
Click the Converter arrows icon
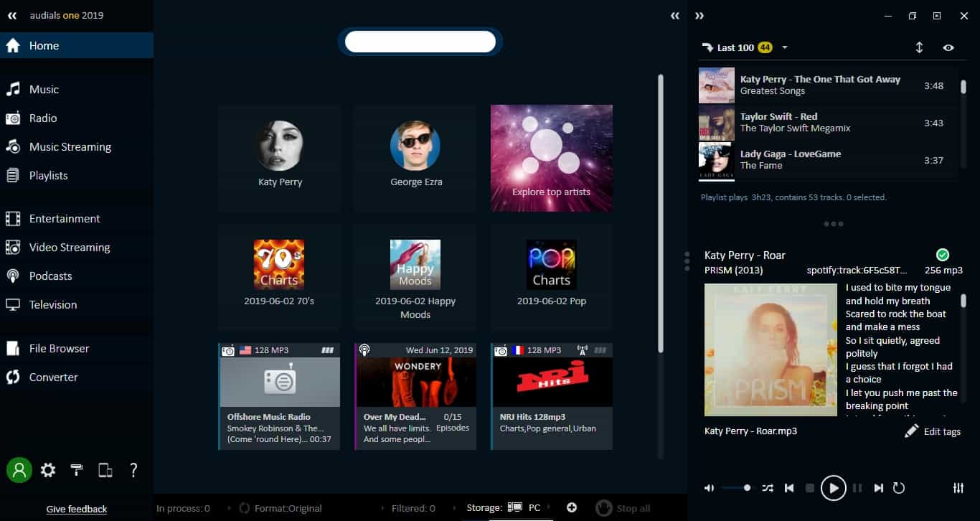[x=13, y=377]
